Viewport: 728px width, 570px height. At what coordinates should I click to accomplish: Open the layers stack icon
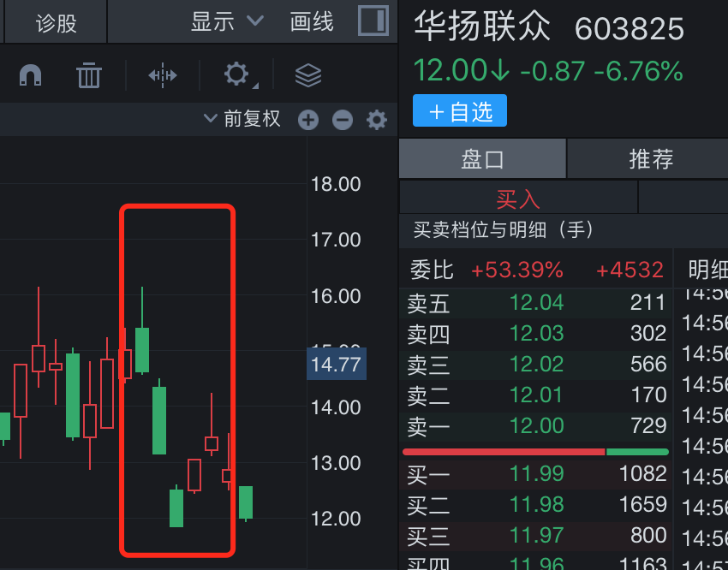pos(308,76)
